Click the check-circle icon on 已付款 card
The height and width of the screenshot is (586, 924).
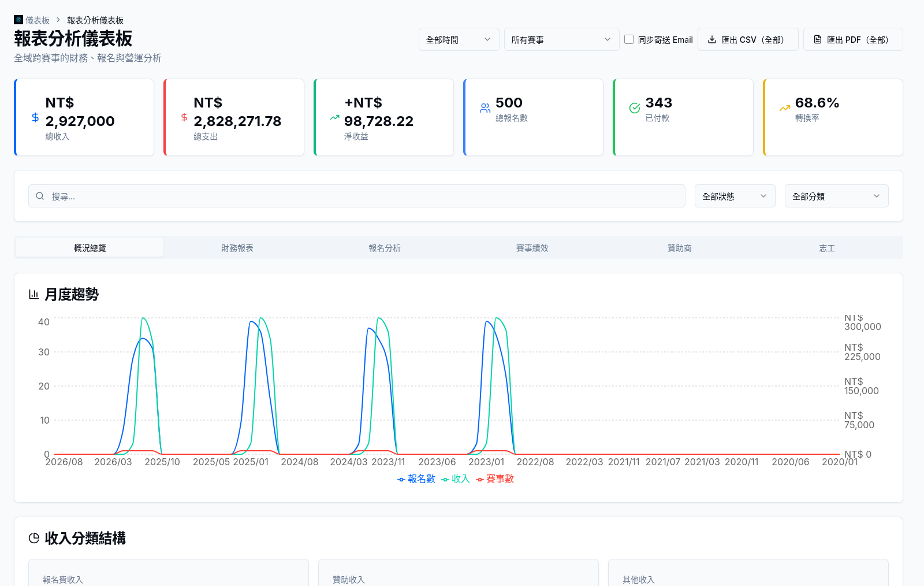(635, 108)
